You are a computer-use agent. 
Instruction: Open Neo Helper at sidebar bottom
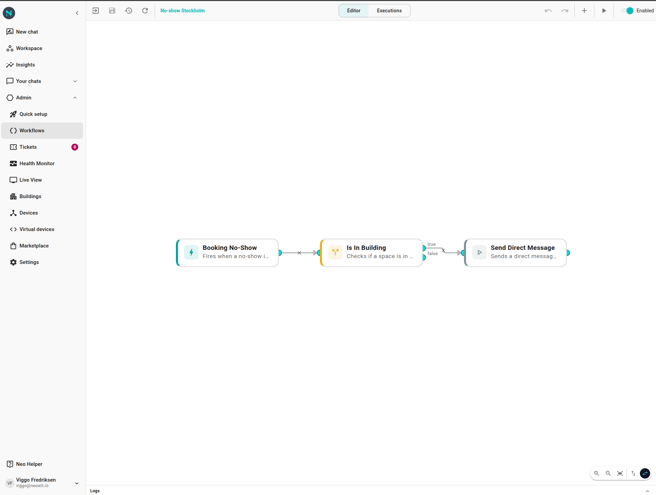(42, 464)
